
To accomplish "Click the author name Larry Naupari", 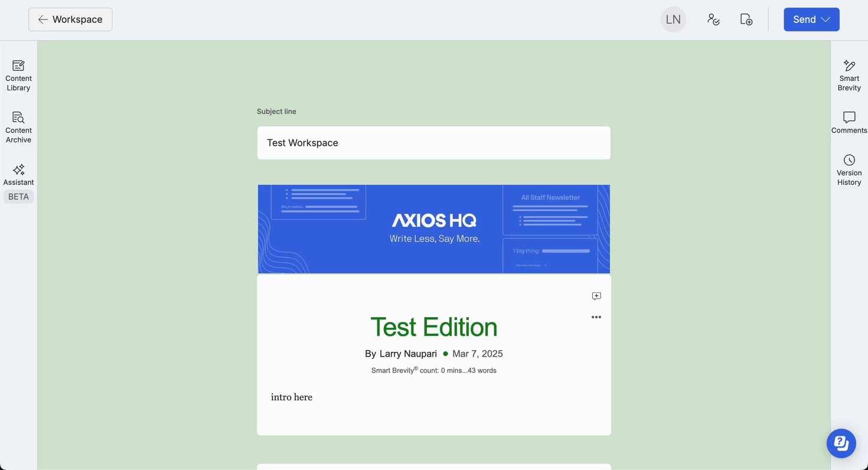I will click(408, 354).
